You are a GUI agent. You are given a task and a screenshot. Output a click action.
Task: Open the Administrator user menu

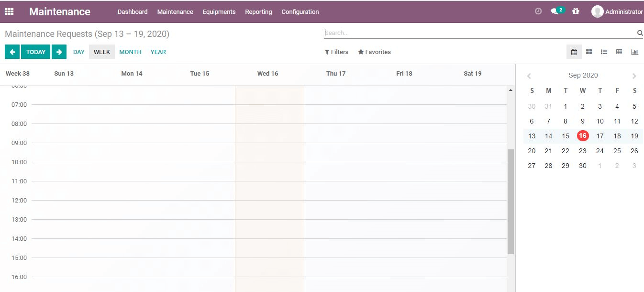click(617, 11)
